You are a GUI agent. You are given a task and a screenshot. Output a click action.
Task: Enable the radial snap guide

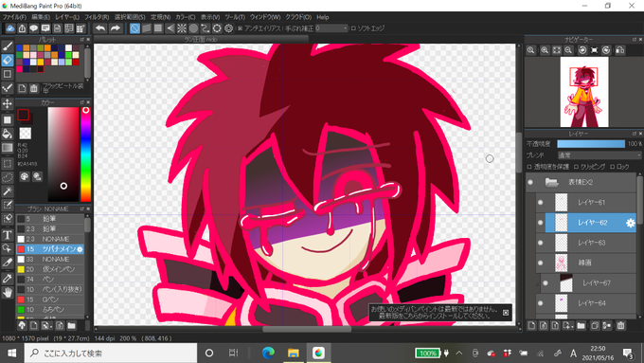coord(182,28)
